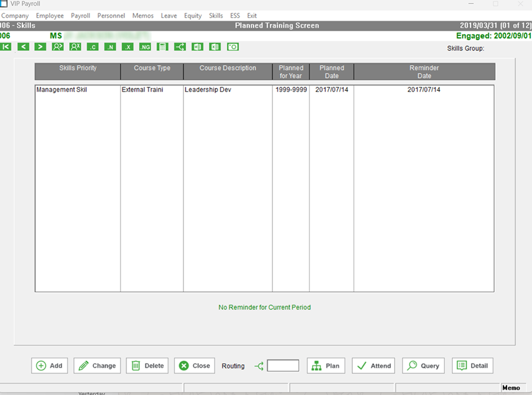Screen dimensions: 532x395
Task: Jump to first employee record
Action: coord(5,47)
